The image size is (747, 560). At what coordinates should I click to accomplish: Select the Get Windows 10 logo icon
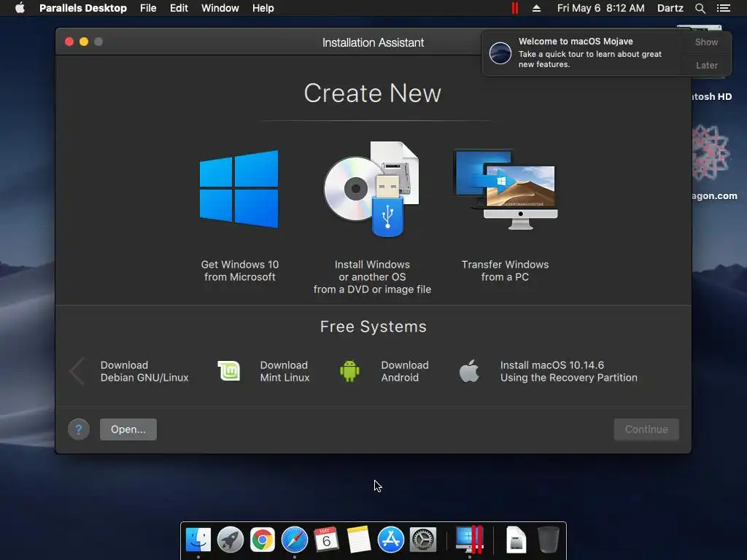click(239, 189)
